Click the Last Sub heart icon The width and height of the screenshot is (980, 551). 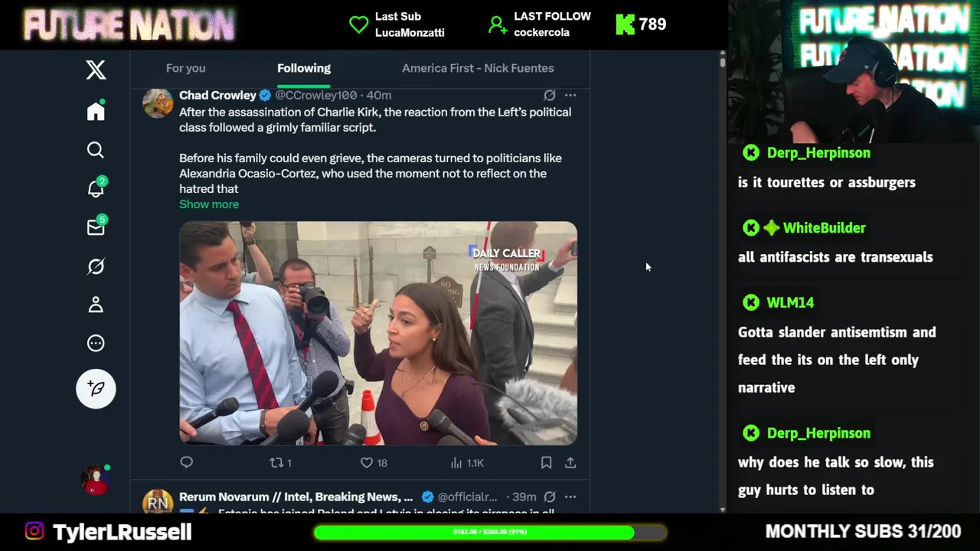(x=358, y=24)
